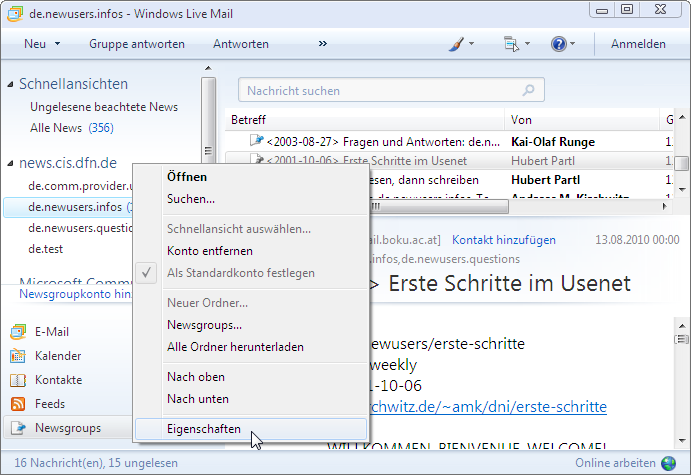This screenshot has width=691, height=475.
Task: Open the Kai-Olaf Runge message row
Action: [x=449, y=141]
